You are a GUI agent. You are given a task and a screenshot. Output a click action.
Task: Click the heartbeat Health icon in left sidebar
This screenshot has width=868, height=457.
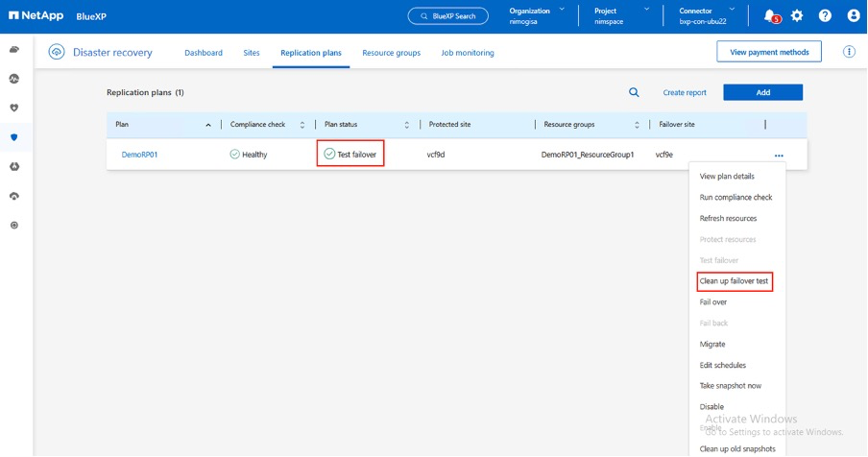pyautogui.click(x=13, y=78)
